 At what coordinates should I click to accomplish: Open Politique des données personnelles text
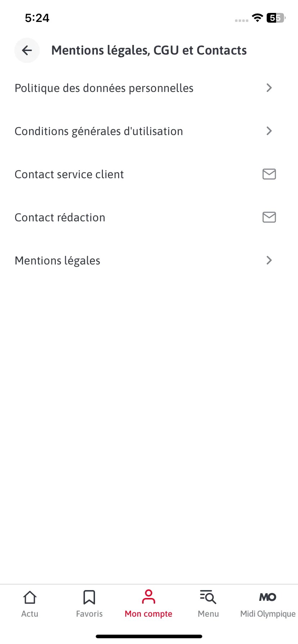click(x=104, y=88)
